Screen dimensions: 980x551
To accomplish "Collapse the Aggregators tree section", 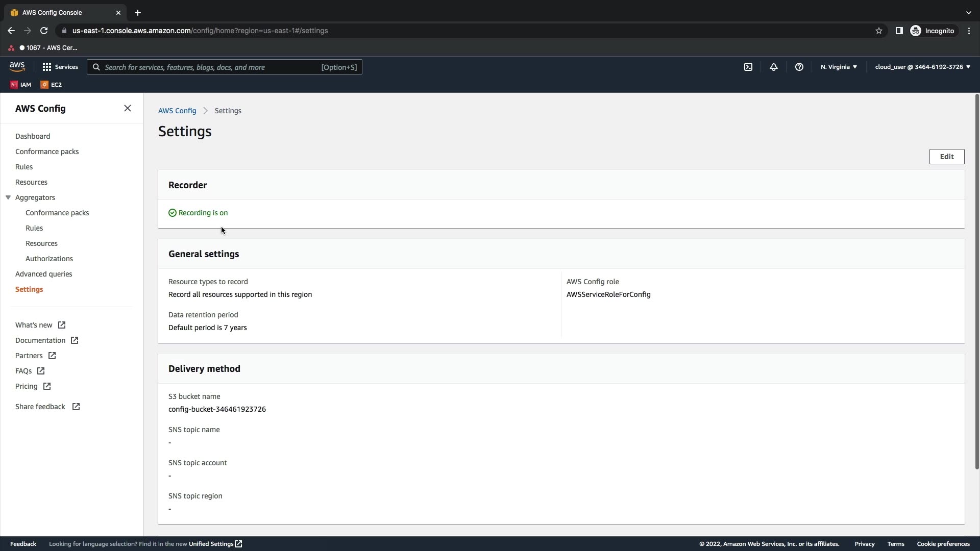I will coord(8,197).
